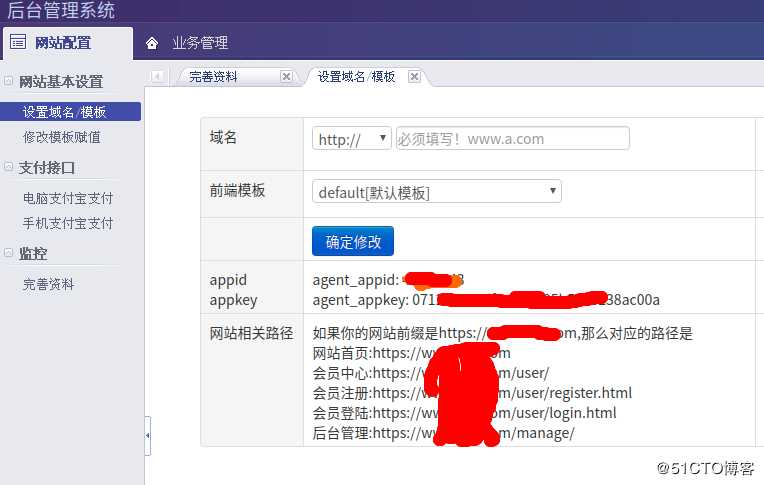Open 电脑支付宝支付 in the sidebar
Screen dimensions: 764x485
click(x=68, y=198)
